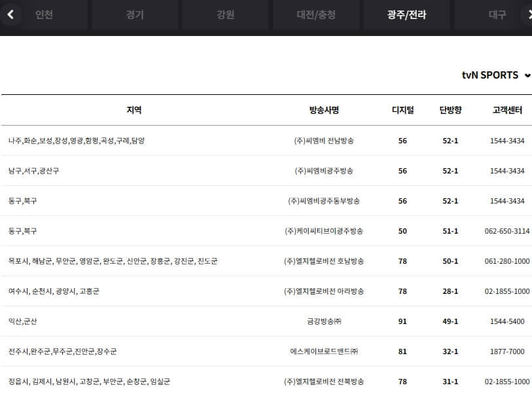The width and height of the screenshot is (532, 396).
Task: Click one-way channel 28-1
Action: point(451,291)
